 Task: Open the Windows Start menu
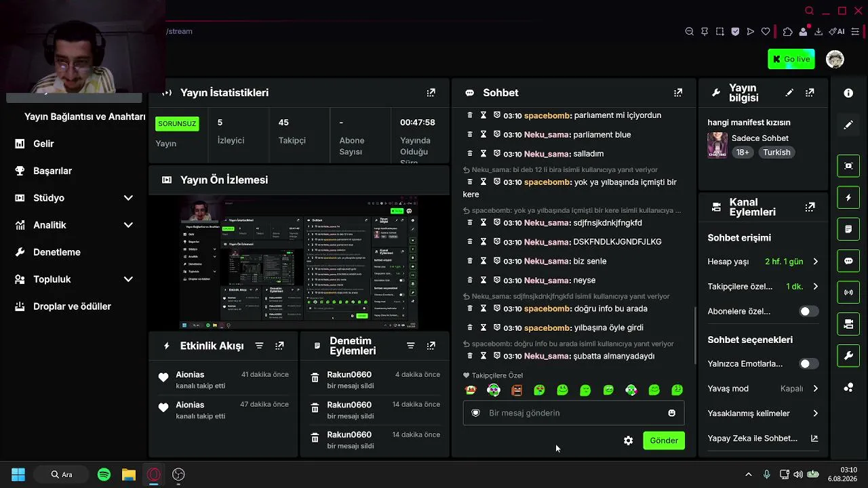point(18,474)
